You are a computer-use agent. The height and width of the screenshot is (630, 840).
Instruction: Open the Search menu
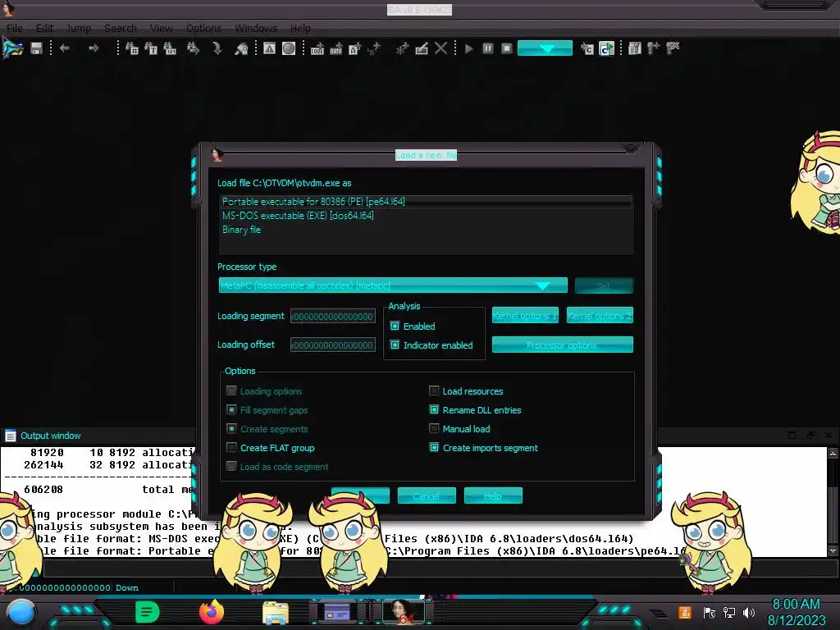[x=121, y=28]
